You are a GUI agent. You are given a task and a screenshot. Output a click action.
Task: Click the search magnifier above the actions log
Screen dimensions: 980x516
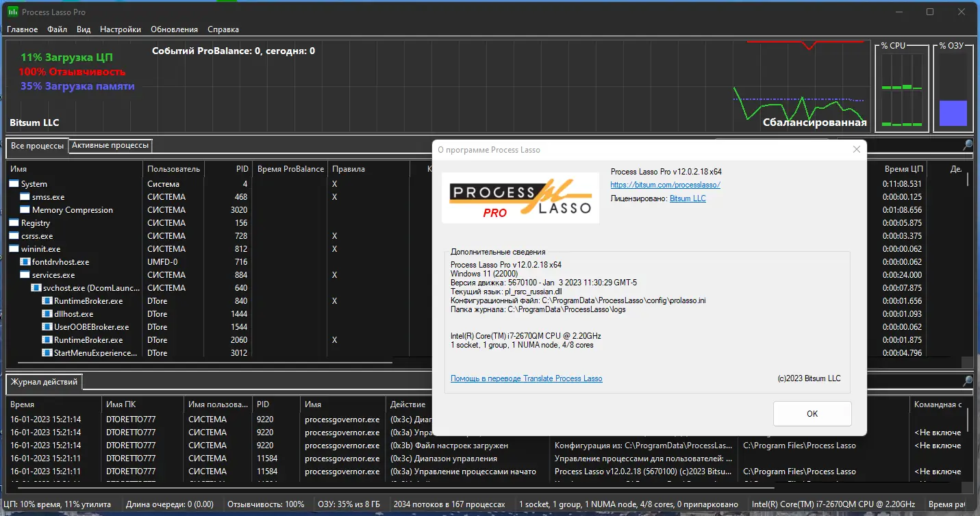pyautogui.click(x=968, y=380)
